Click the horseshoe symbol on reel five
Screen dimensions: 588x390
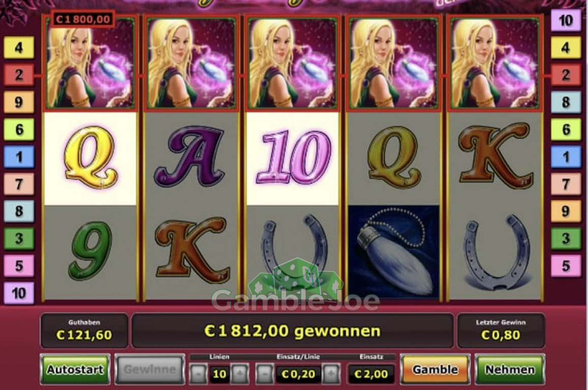pos(496,252)
